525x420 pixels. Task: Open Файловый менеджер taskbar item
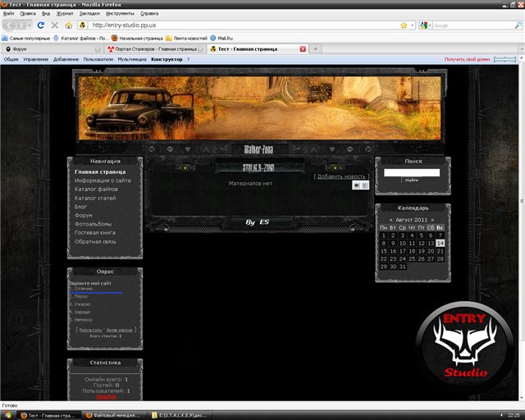pyautogui.click(x=114, y=415)
